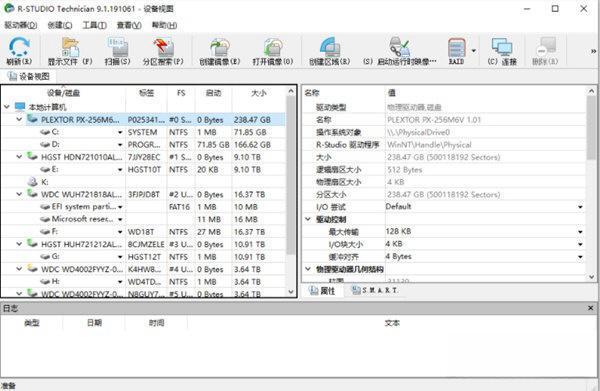
Task: Open the 最大传输 128 KB dropdown
Action: pyautogui.click(x=580, y=232)
